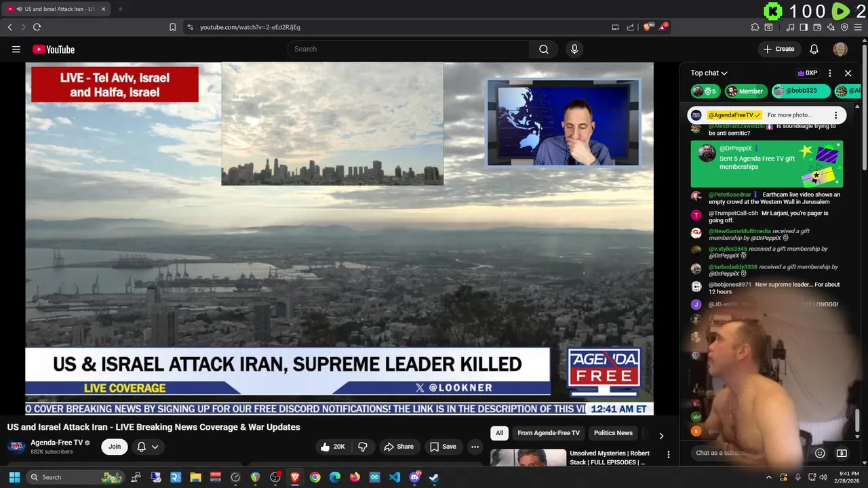
Task: Click the video title below the player
Action: (x=154, y=428)
